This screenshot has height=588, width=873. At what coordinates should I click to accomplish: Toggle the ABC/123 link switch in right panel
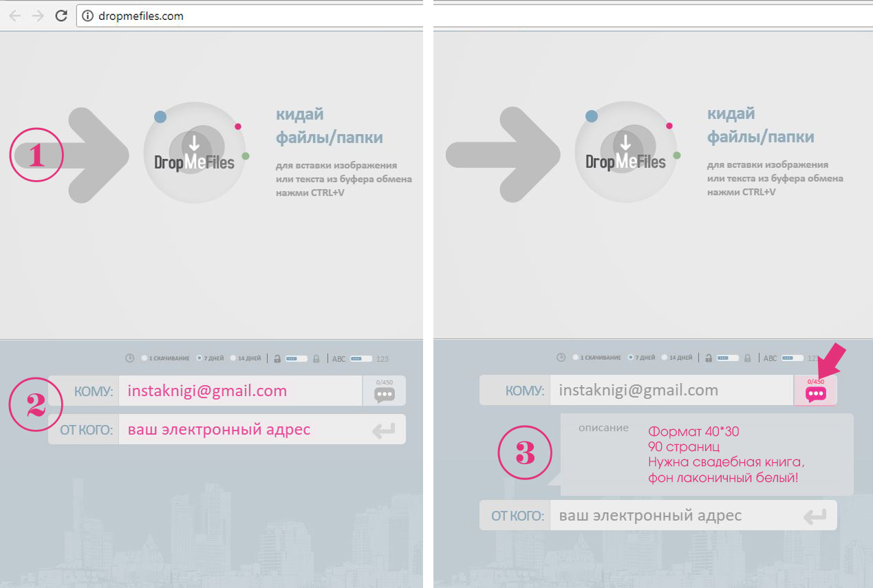(x=792, y=358)
